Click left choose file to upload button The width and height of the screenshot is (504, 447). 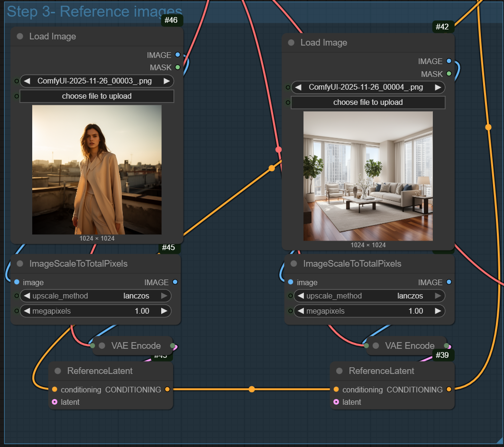click(x=97, y=96)
